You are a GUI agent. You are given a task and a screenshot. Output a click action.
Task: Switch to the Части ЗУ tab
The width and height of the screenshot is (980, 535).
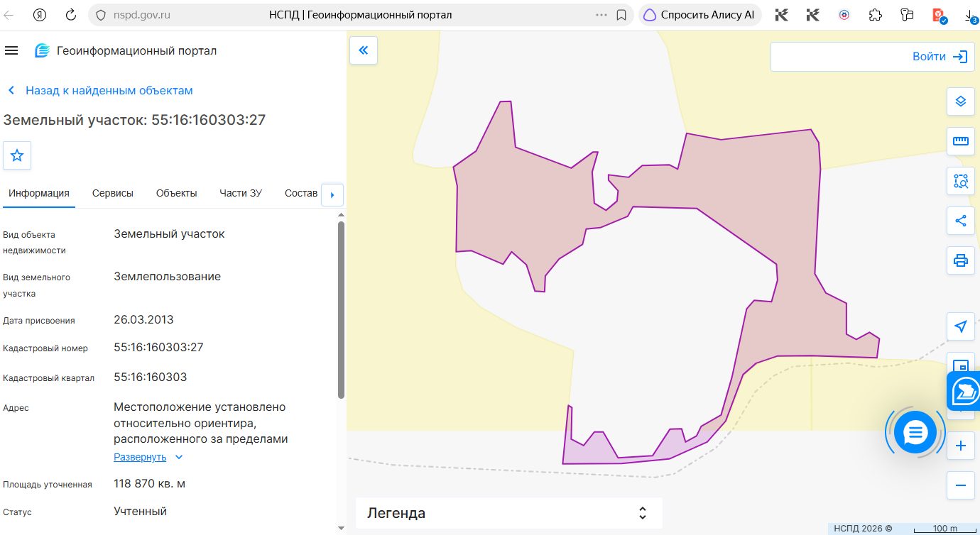[241, 193]
